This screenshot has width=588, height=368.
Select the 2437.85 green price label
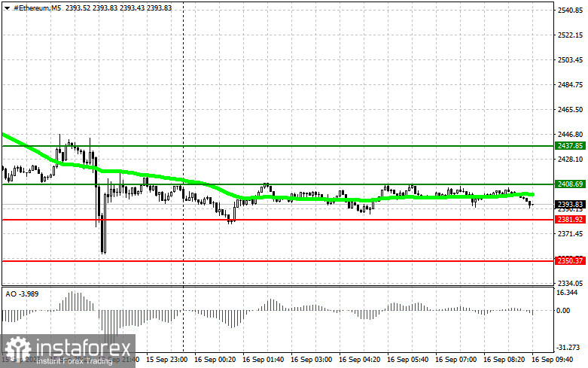pos(570,146)
